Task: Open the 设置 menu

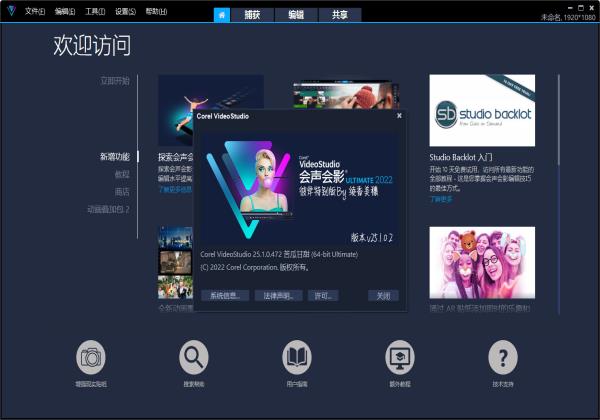Action: (125, 11)
